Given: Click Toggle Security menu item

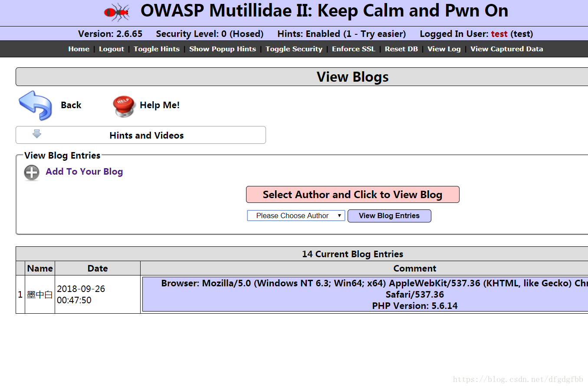Looking at the screenshot, I should tap(294, 49).
